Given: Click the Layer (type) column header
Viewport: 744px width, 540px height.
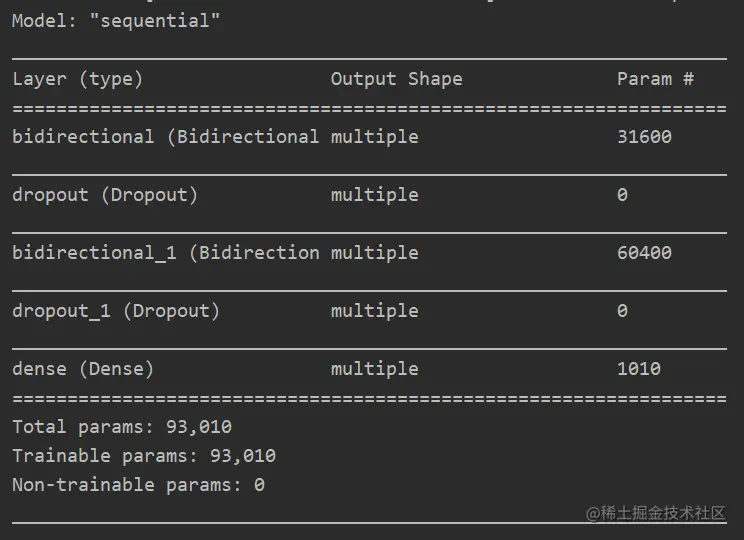Looking at the screenshot, I should coord(78,79).
